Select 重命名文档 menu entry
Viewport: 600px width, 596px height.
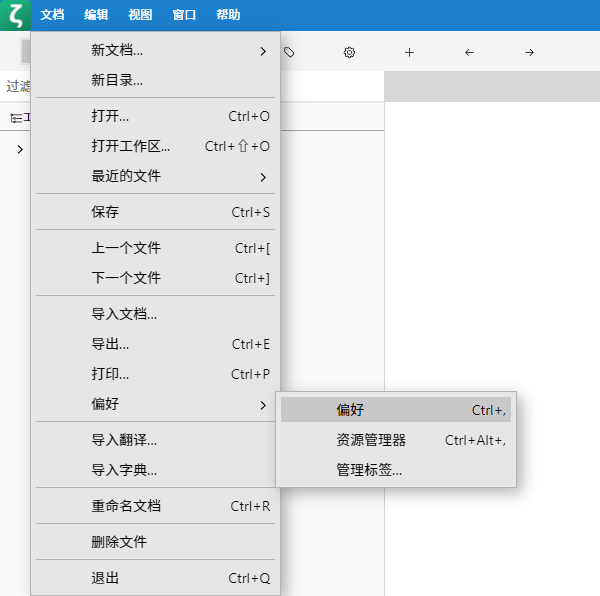point(155,506)
